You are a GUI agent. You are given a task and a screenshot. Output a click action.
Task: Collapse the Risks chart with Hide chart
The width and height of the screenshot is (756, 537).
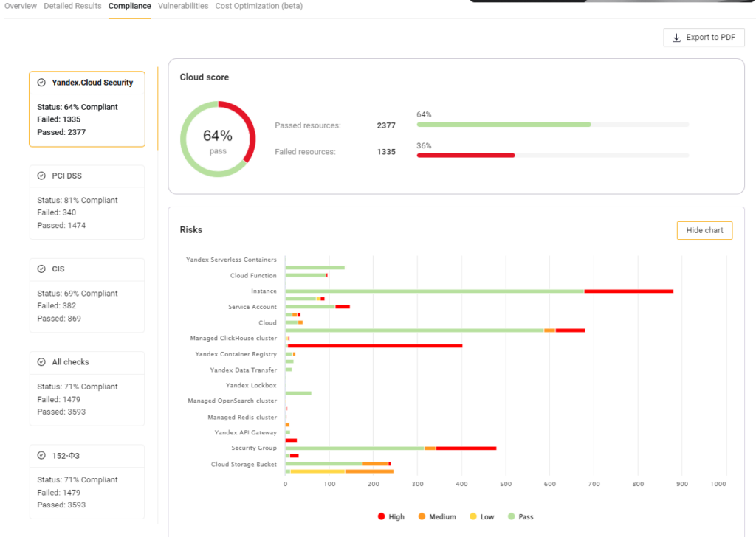pos(704,230)
